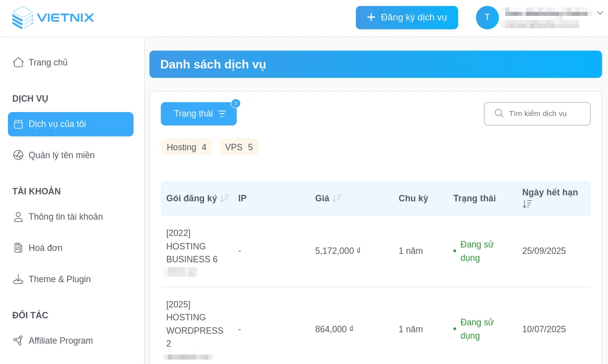608x364 pixels.
Task: Sort by Giá column icon
Action: (337, 198)
